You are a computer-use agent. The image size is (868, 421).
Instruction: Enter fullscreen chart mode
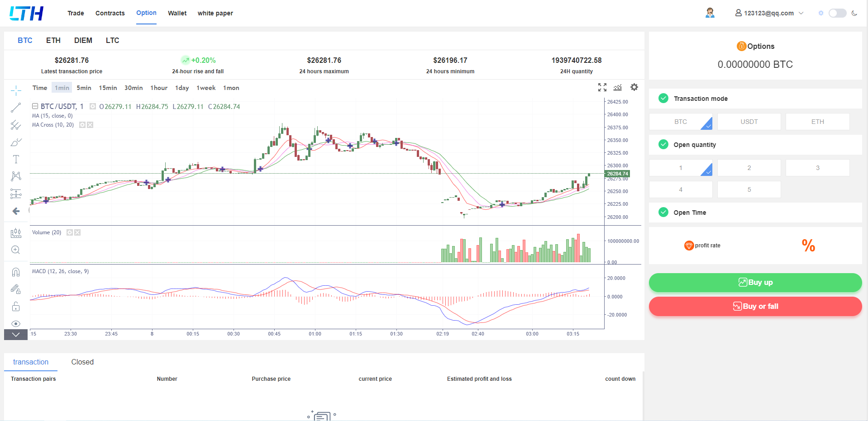point(602,87)
